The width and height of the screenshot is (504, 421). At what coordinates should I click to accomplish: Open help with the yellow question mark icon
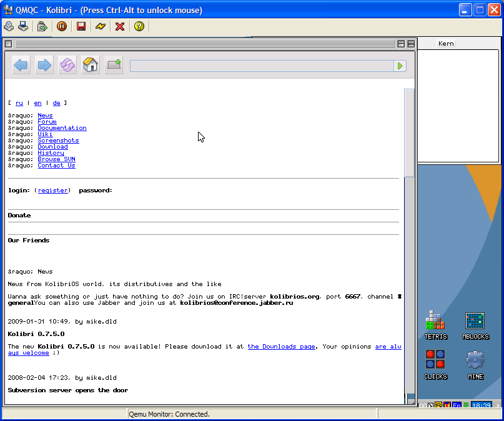[x=139, y=26]
